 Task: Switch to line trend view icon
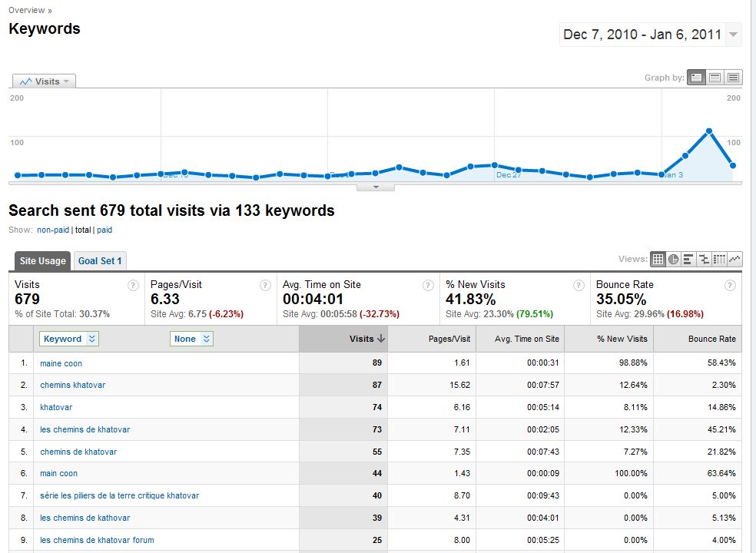pos(734,260)
